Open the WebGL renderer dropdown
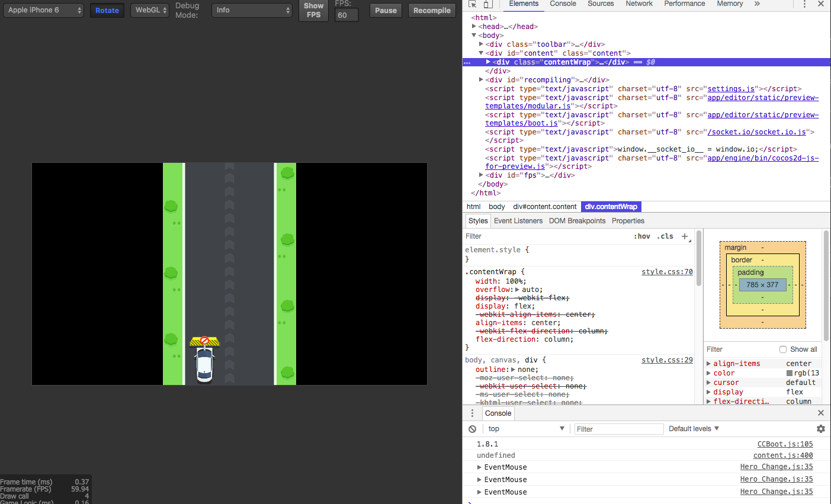Image resolution: width=831 pixels, height=504 pixels. 149,10
